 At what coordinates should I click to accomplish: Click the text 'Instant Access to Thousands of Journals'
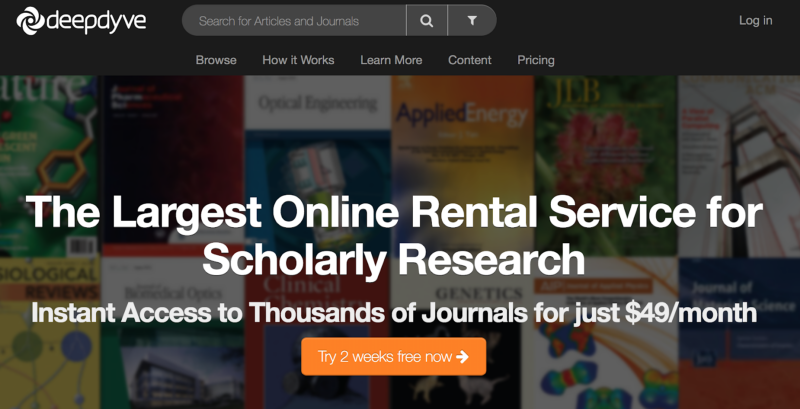click(x=280, y=313)
